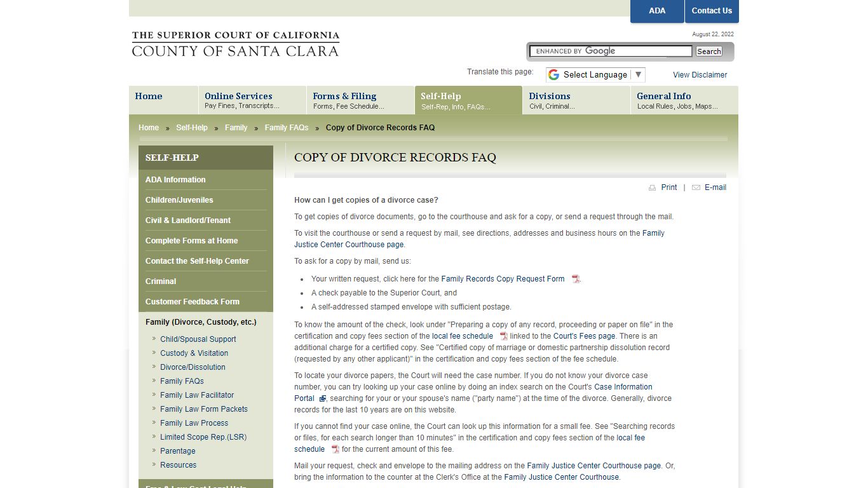Open the ADA tab at top
Viewport: 868px width, 488px height.
(657, 11)
